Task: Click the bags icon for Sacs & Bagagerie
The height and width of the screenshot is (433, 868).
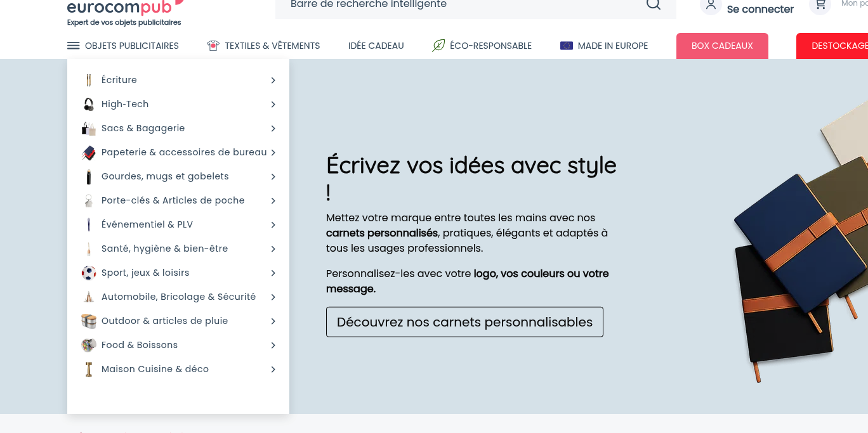Action: point(89,128)
